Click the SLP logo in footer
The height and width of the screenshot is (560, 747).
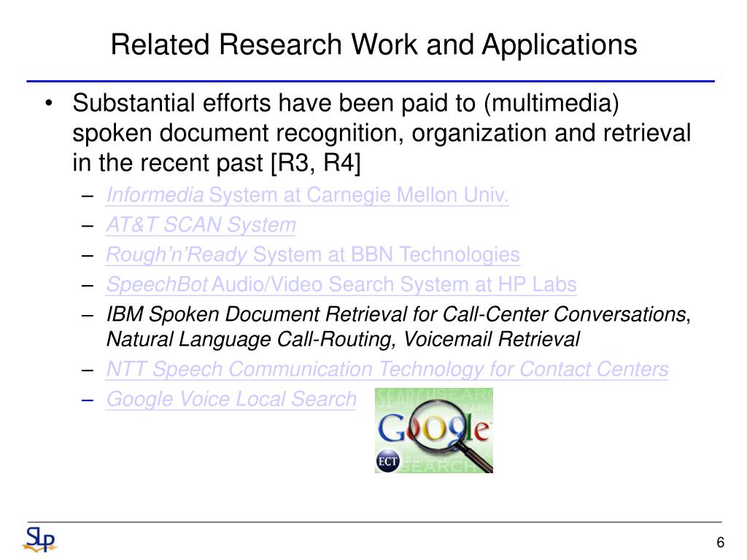pos(39,540)
